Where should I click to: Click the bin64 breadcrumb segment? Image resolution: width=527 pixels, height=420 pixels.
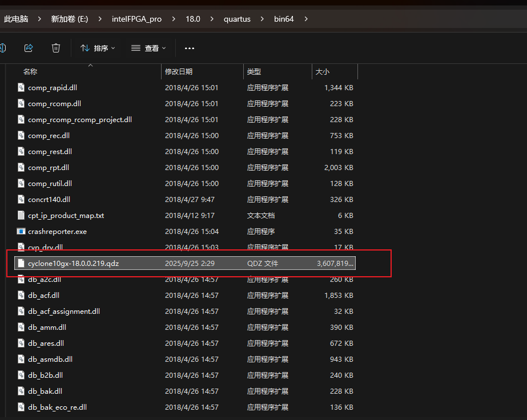click(284, 19)
